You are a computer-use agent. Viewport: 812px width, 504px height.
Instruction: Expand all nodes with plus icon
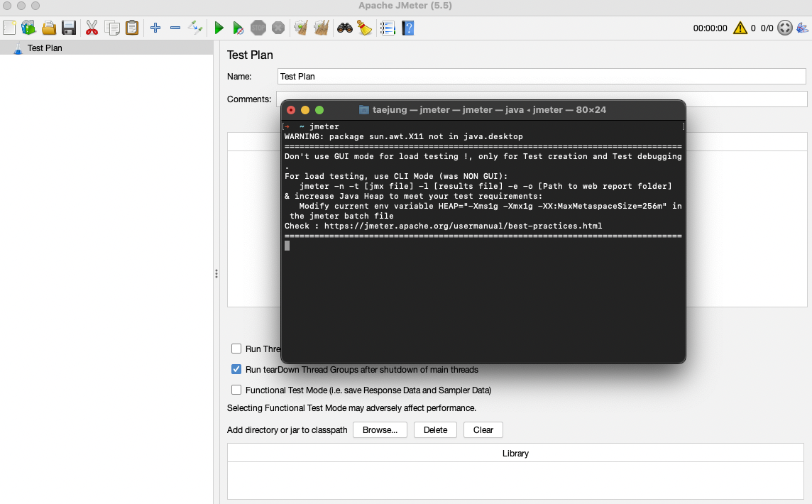pos(155,28)
